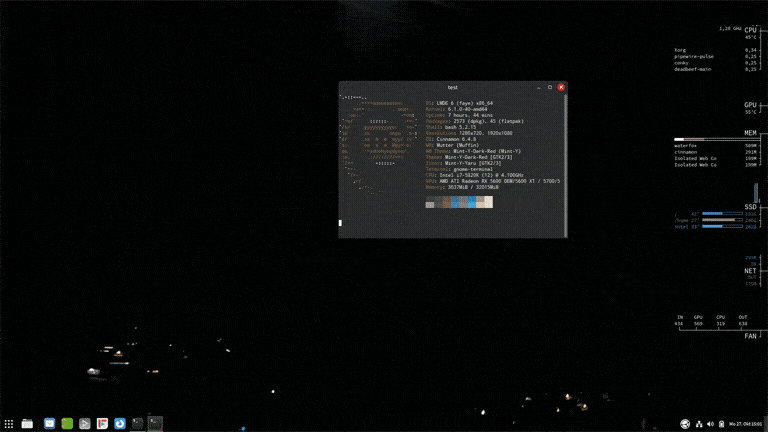Click the NET heading in the monitor
The width and height of the screenshot is (768, 432).
pos(750,271)
